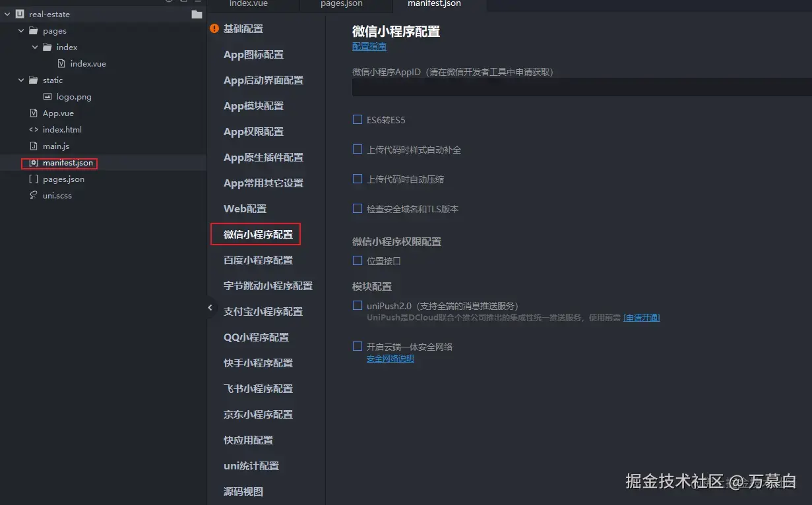Collapse the real-estate project tree

[x=7, y=14]
